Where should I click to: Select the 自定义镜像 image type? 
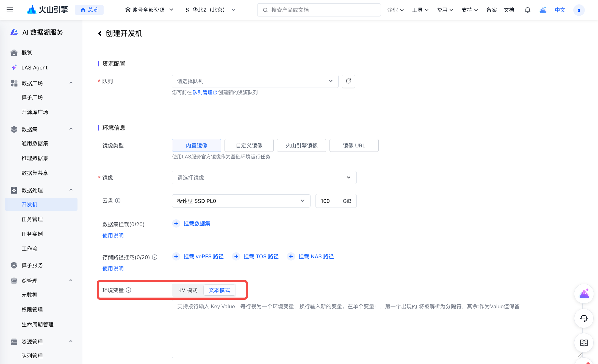click(249, 145)
